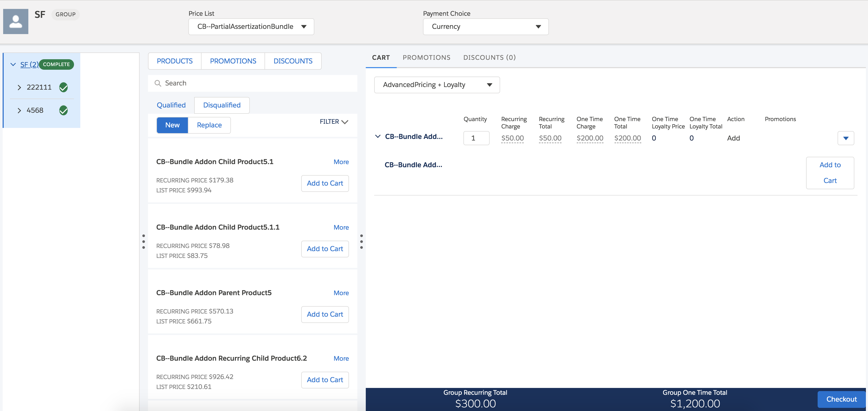Click the $200.00 One Time Total value
The image size is (868, 411).
pyautogui.click(x=627, y=138)
